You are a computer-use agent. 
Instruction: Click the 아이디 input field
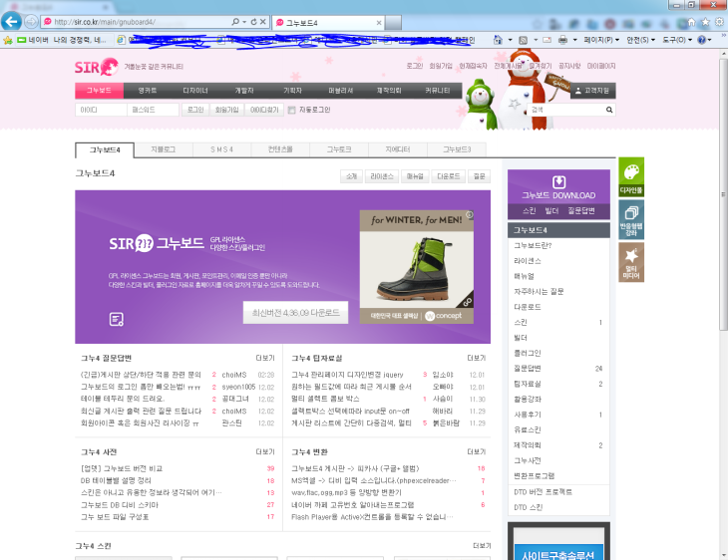point(101,110)
